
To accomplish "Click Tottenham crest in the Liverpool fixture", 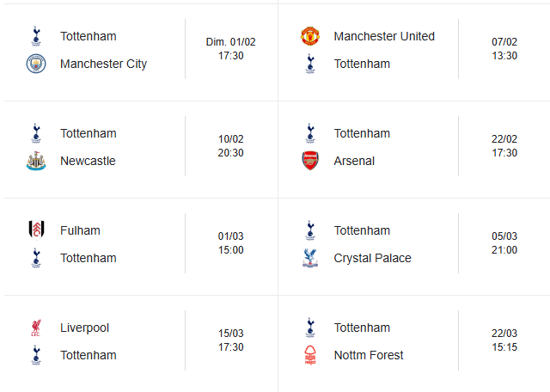I will pos(35,355).
